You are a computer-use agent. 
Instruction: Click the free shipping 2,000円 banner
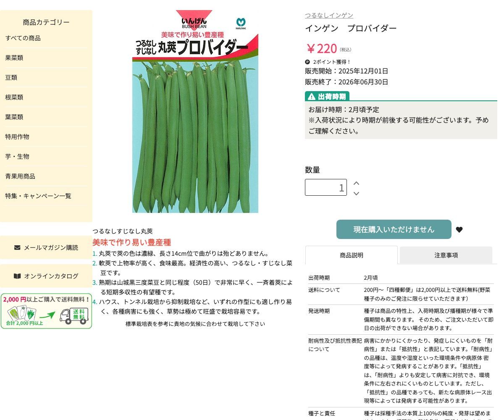[46, 311]
